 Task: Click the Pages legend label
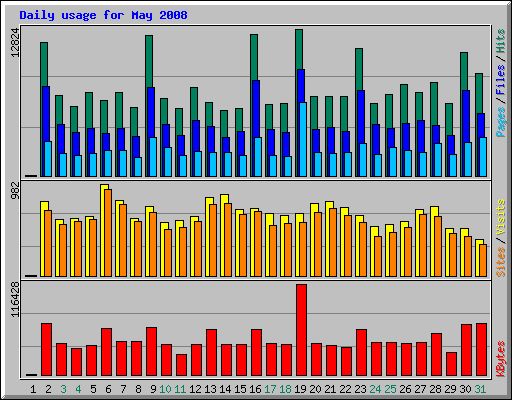click(501, 122)
